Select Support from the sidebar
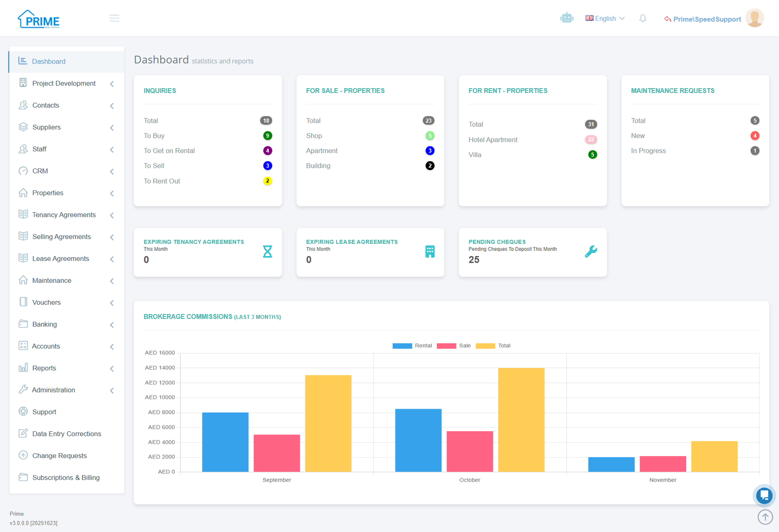This screenshot has width=779, height=532. pos(44,412)
